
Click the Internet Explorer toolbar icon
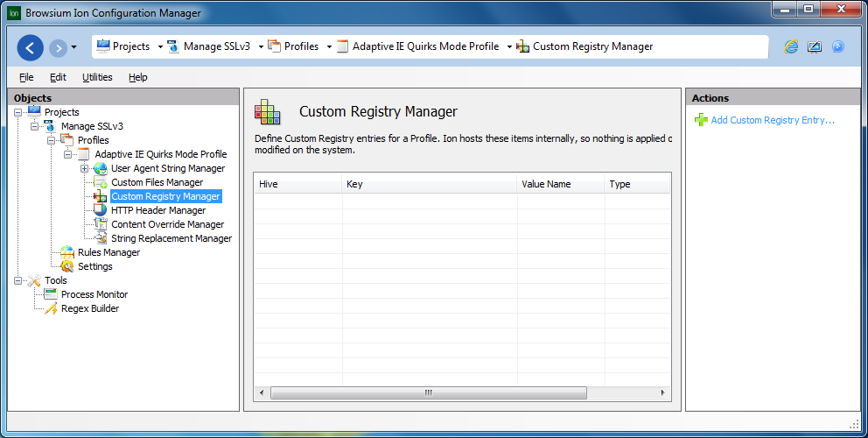(791, 47)
